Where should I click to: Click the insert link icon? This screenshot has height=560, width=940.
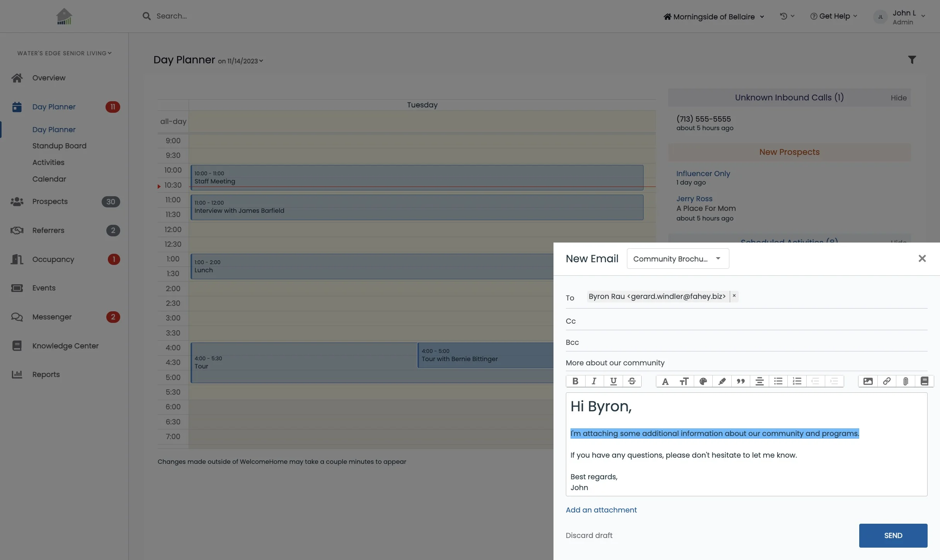[x=887, y=381]
